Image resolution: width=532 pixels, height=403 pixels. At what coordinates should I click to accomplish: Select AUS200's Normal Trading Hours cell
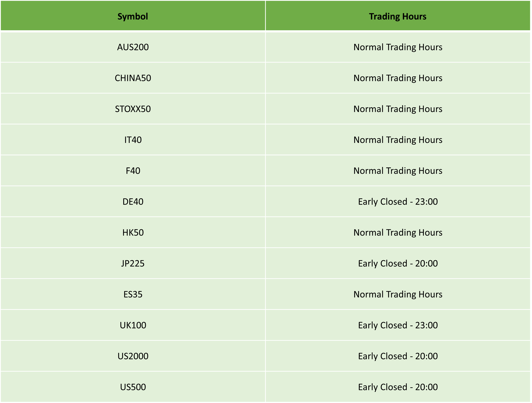(398, 47)
